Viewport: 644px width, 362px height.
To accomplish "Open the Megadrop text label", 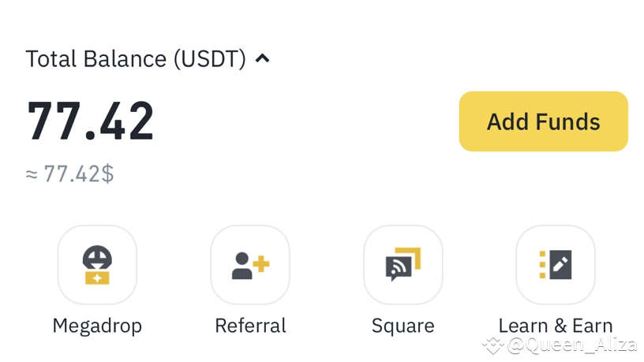I will click(x=97, y=327).
